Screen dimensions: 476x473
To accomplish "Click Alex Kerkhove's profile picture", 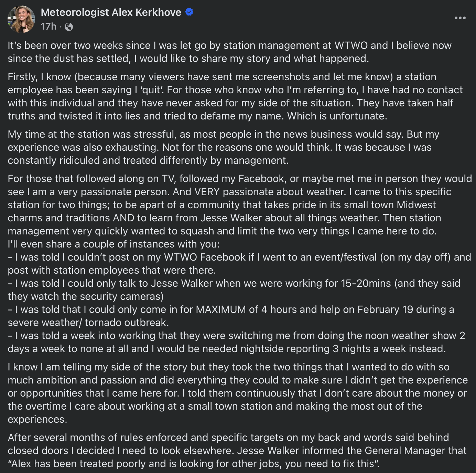I will click(21, 19).
